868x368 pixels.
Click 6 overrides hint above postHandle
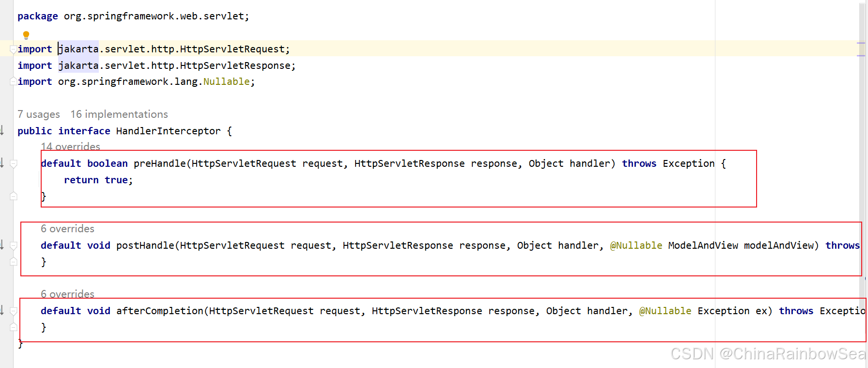(67, 229)
